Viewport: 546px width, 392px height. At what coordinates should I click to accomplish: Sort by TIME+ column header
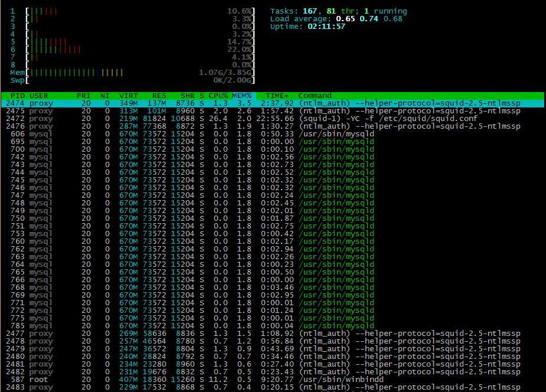[x=277, y=96]
